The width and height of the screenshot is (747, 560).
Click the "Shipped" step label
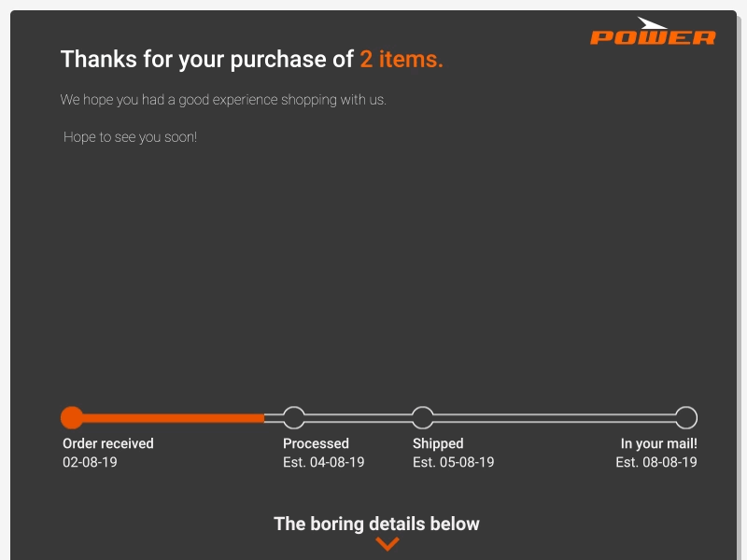click(438, 443)
